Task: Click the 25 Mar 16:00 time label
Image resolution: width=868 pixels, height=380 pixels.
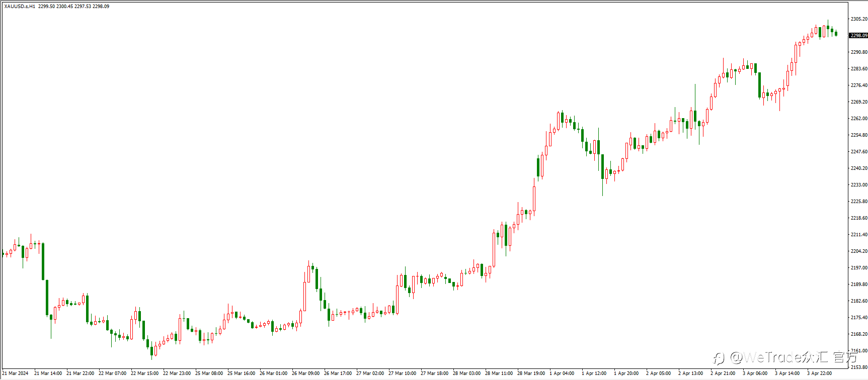Action: pos(241,373)
